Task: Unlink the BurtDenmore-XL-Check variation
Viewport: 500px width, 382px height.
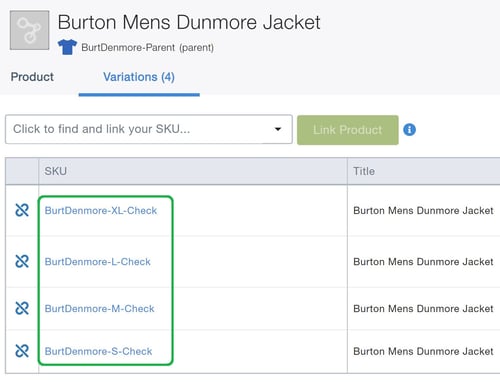Action: 22,210
